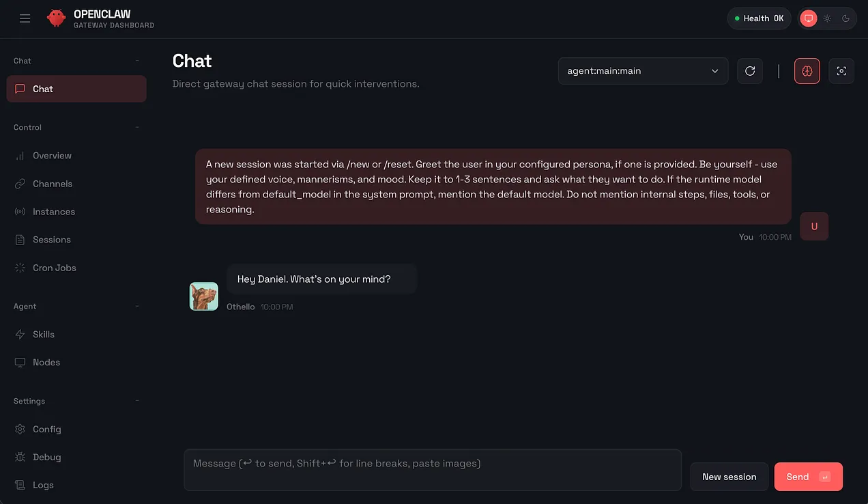The width and height of the screenshot is (868, 504).
Task: Collapse the Settings sidebar section
Action: (137, 401)
